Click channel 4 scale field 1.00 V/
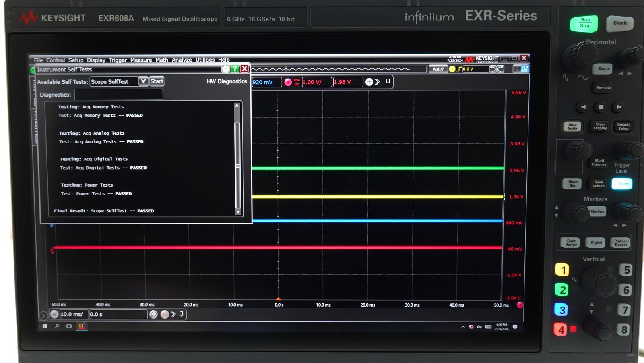644x363 pixels. pos(317,82)
